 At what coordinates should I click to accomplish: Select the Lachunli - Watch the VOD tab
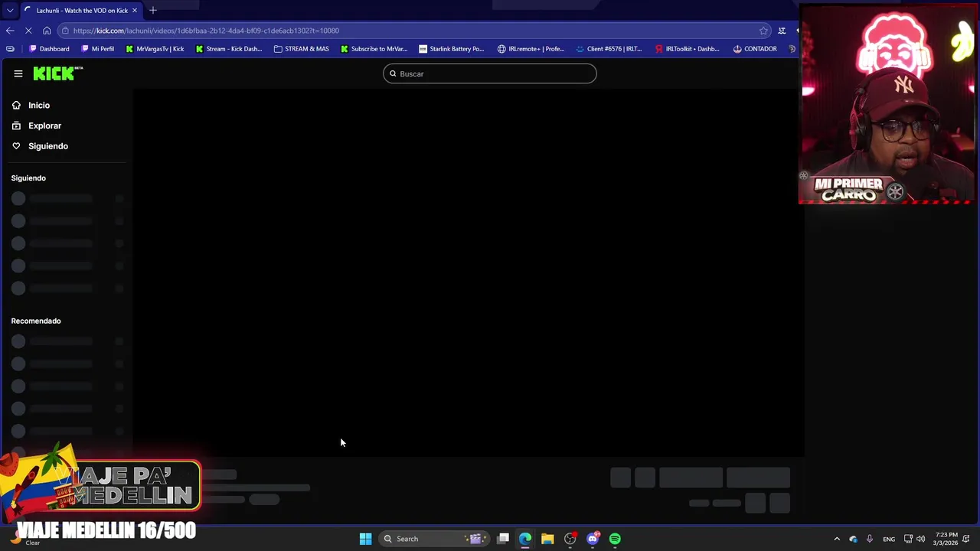pos(80,10)
